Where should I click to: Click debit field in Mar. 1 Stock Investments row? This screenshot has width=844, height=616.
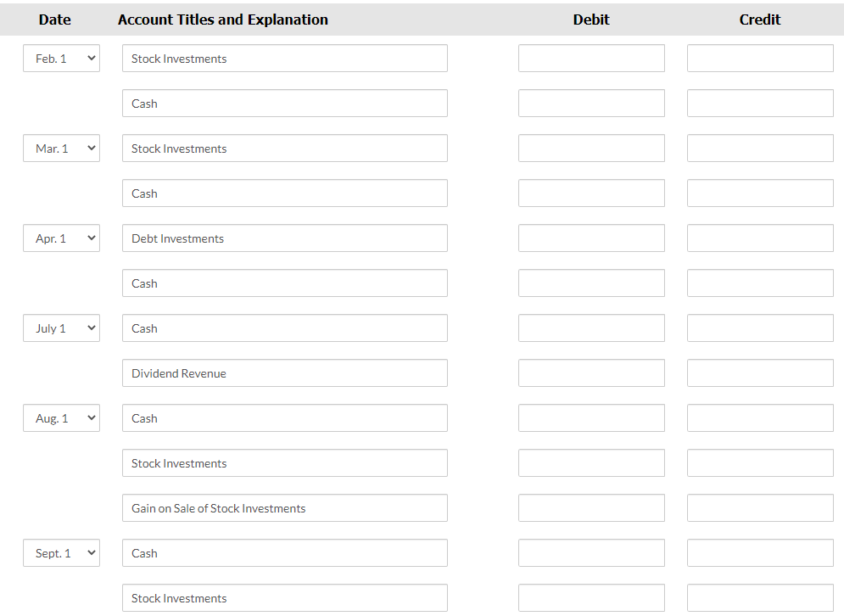pyautogui.click(x=591, y=148)
